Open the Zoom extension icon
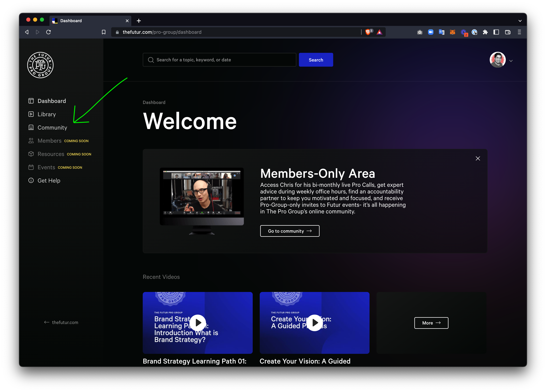The width and height of the screenshot is (546, 392). pyautogui.click(x=430, y=32)
